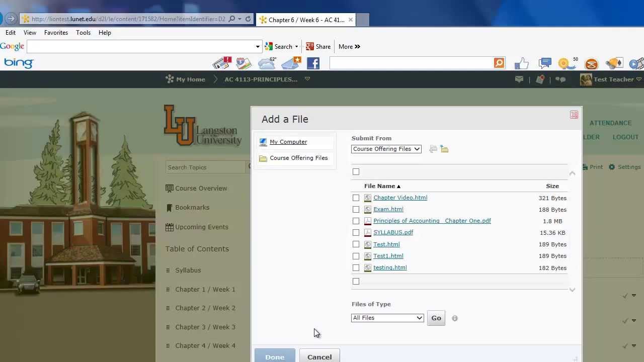
Task: Toggle the select-all checkbox above File Name
Action: coord(356,172)
